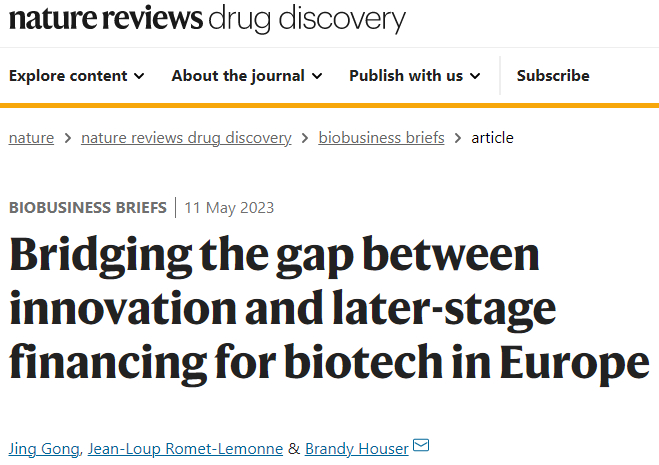659x465 pixels.
Task: Open the Publish with us menu
Action: coord(406,76)
